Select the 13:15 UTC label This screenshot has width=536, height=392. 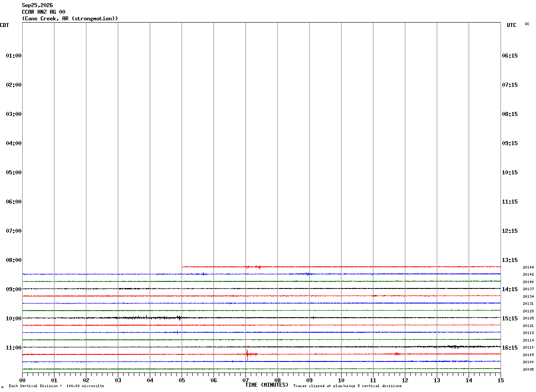(x=510, y=260)
